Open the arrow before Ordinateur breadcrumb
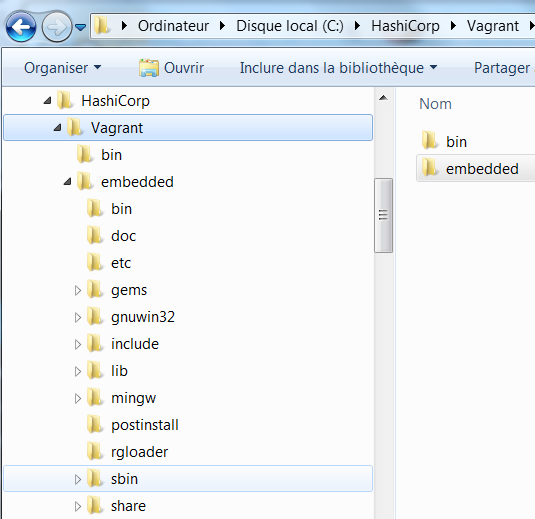The image size is (535, 519). click(x=124, y=26)
